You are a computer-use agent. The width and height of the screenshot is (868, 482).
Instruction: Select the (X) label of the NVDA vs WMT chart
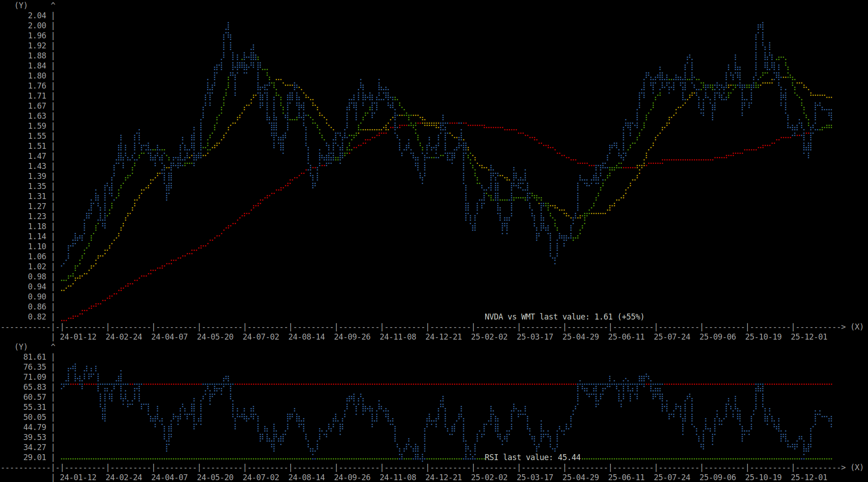point(857,327)
